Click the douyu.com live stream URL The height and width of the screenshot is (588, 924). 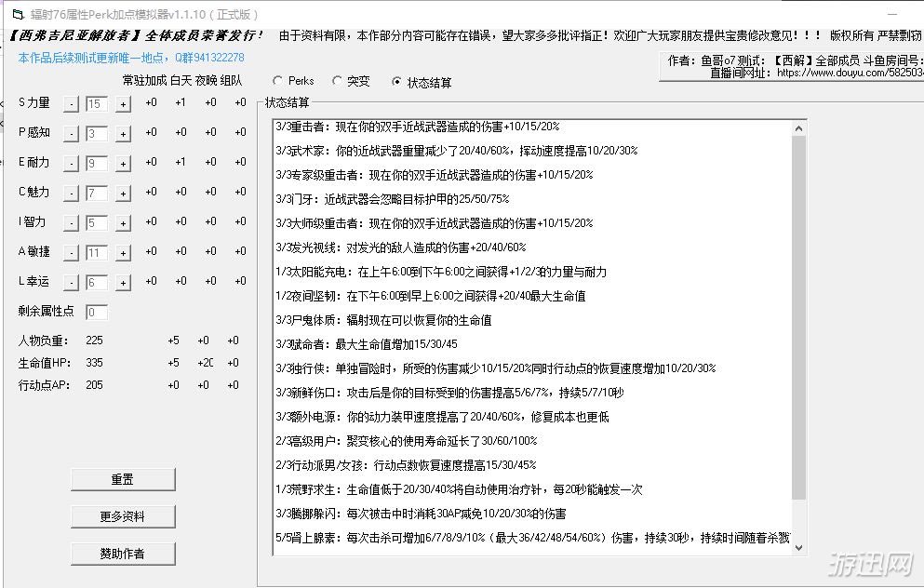click(850, 73)
